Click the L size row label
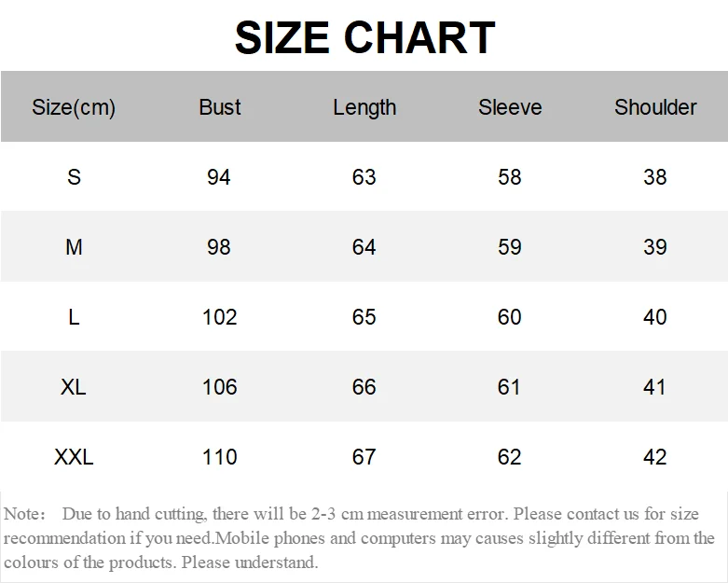The width and height of the screenshot is (728, 583). [74, 317]
